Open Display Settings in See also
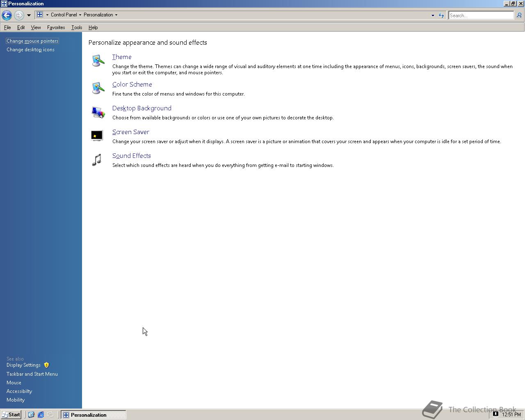The height and width of the screenshot is (420, 525). coord(23,365)
